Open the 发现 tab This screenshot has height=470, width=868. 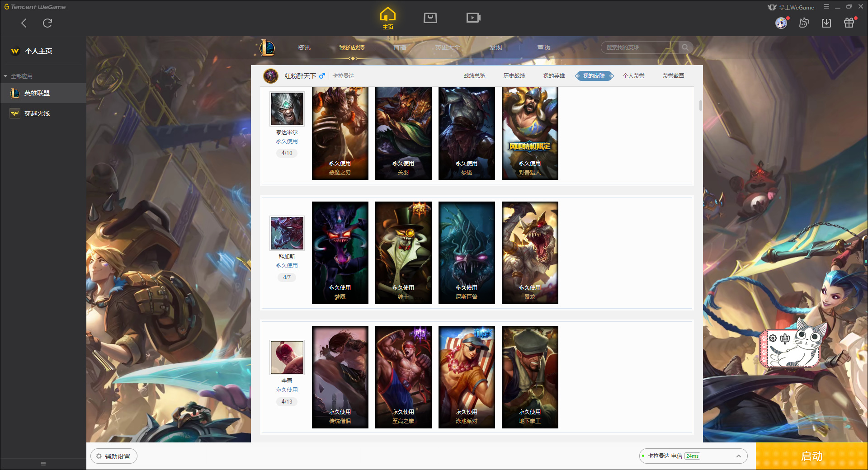pos(495,47)
